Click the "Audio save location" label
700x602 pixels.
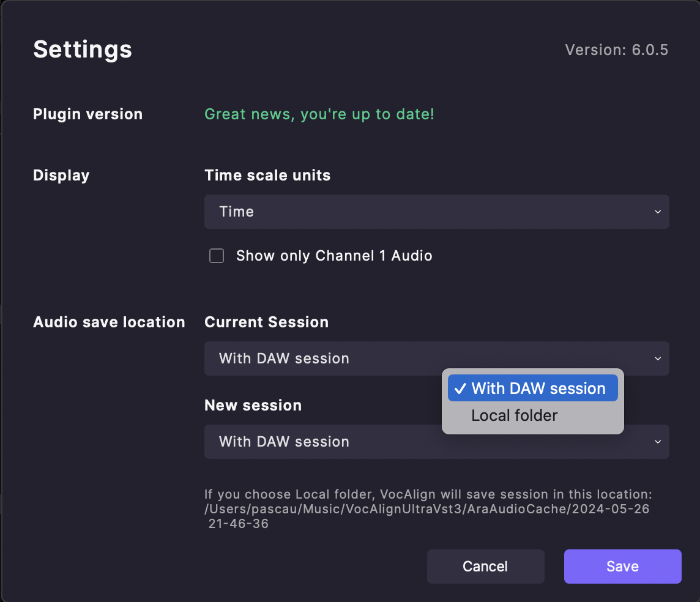coord(109,322)
